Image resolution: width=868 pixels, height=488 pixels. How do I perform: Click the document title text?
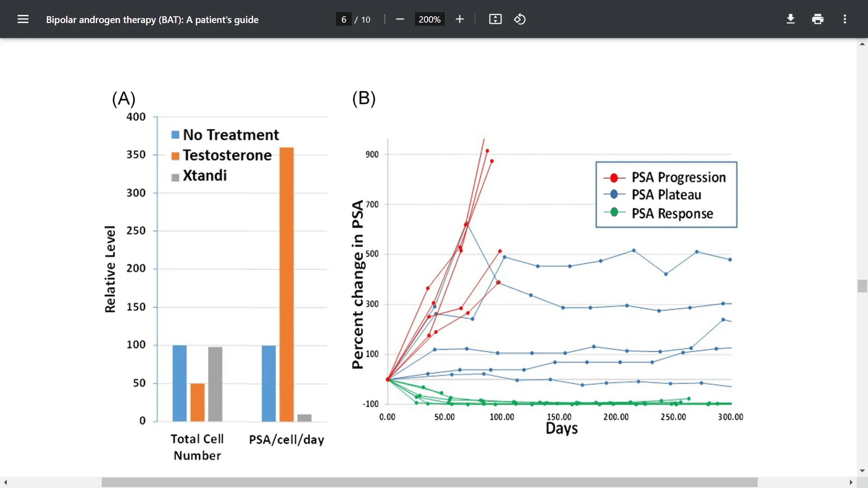point(152,19)
